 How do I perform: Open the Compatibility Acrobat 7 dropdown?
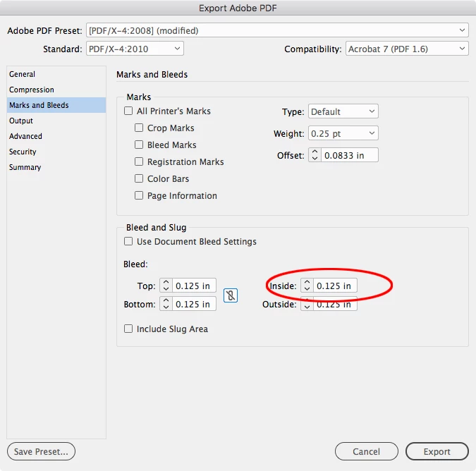click(x=407, y=49)
